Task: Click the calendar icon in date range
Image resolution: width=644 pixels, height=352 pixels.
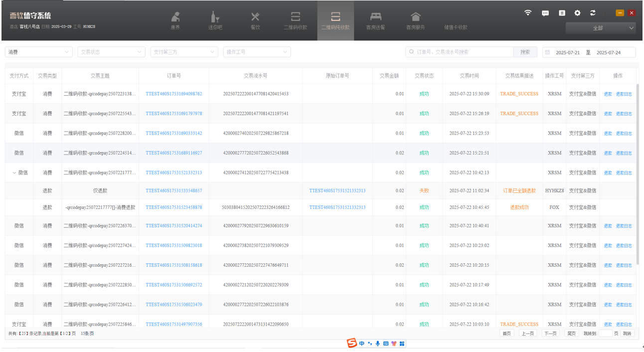Action: click(547, 52)
